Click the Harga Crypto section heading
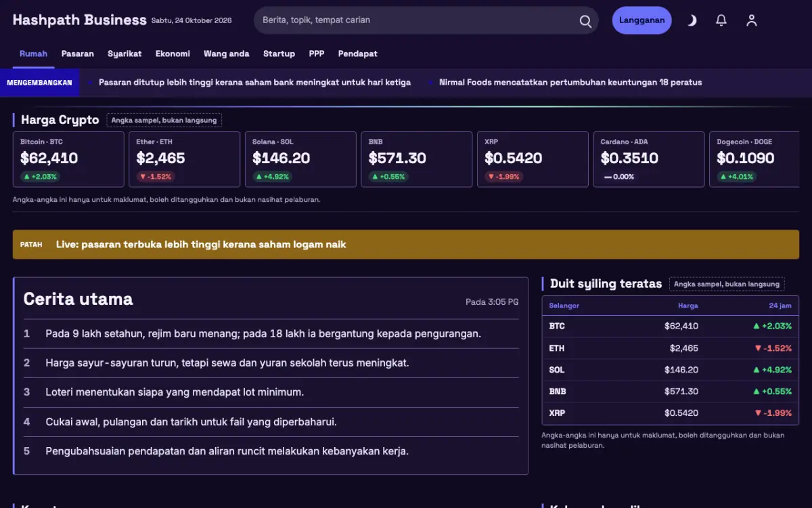The width and height of the screenshot is (812, 508). point(60,120)
